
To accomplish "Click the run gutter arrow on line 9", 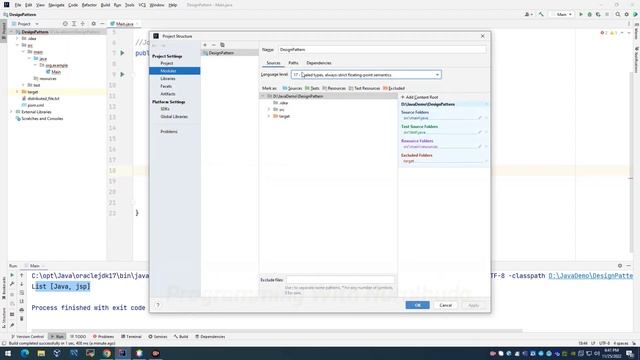I will [122, 74].
